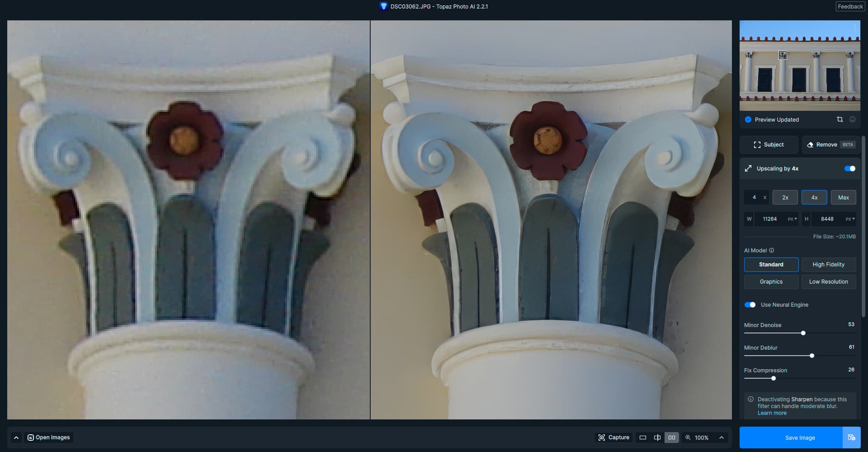The width and height of the screenshot is (868, 452).
Task: Open the height unit PX dropdown
Action: (850, 219)
